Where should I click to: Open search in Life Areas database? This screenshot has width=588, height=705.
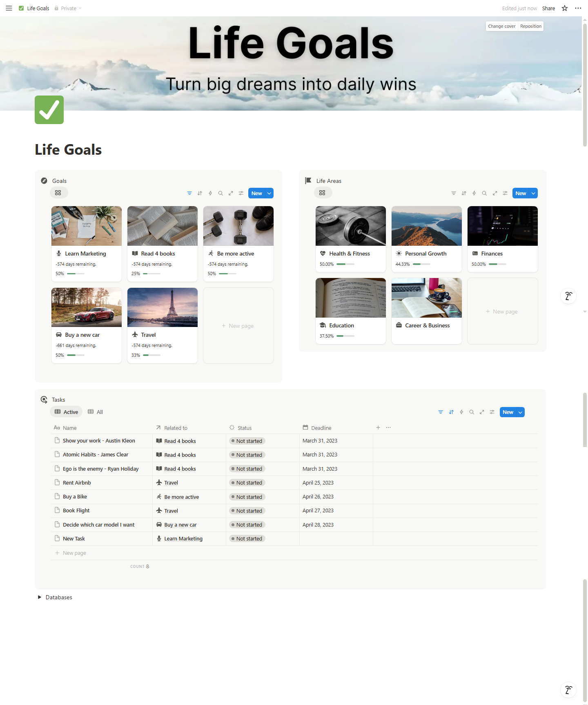click(484, 193)
